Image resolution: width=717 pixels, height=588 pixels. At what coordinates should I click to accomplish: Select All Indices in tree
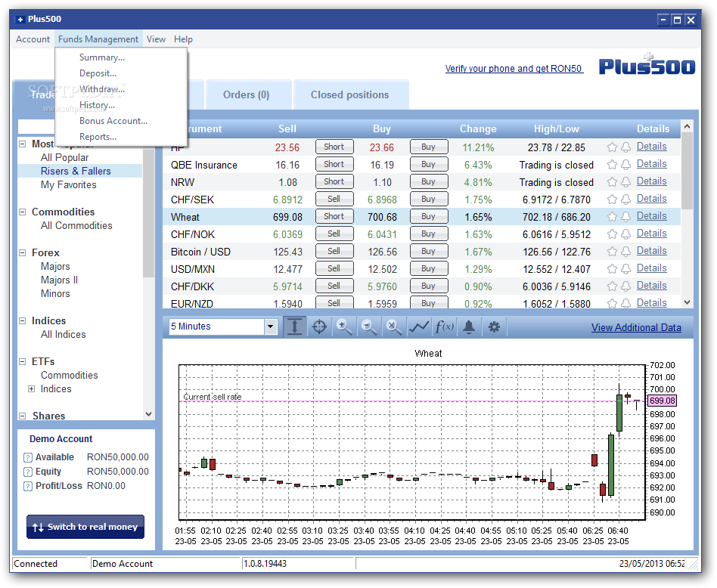tap(63, 334)
